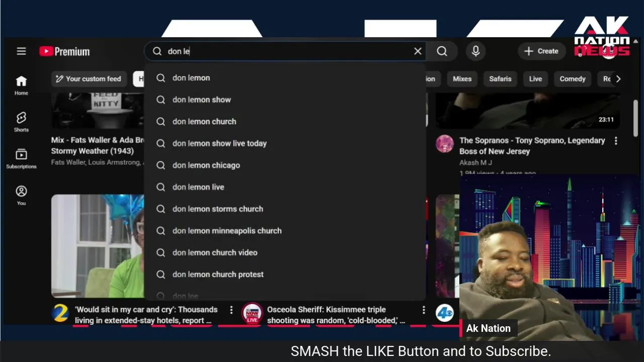Choose the 'don lemon show' suggestion
Viewport: 644px width, 362px height.
pyautogui.click(x=285, y=100)
